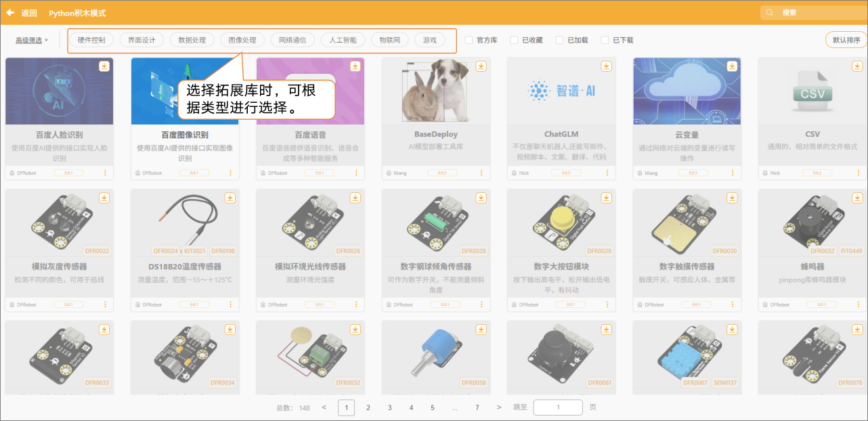868x421 pixels.
Task: Select the 人工智能 category filter
Action: point(343,40)
